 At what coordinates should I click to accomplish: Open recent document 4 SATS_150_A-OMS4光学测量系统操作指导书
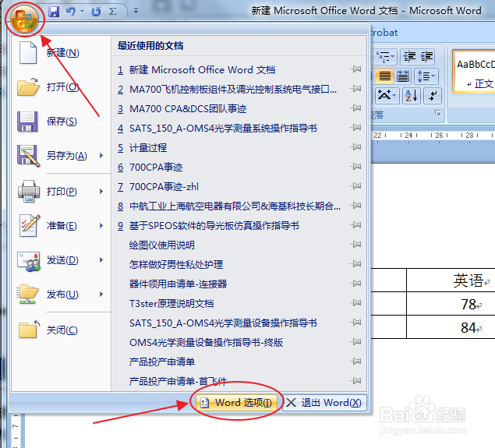[239, 129]
